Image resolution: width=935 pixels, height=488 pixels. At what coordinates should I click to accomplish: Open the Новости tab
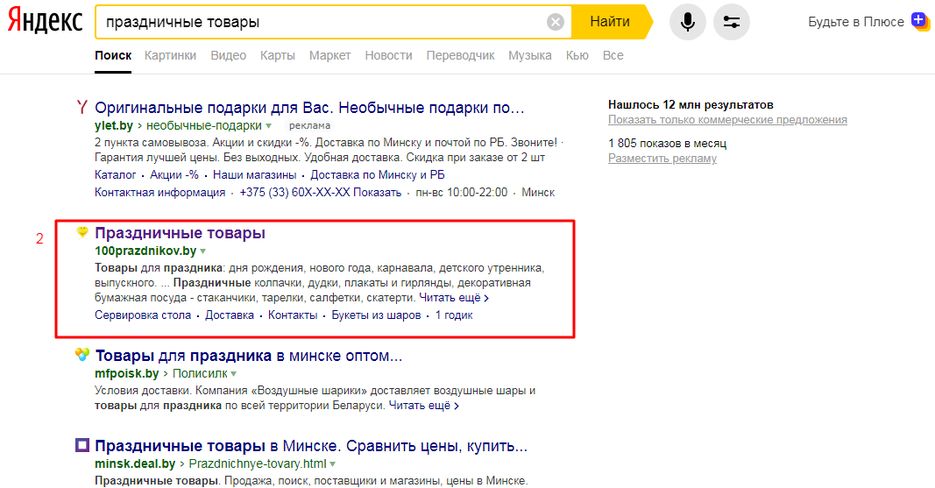click(388, 55)
